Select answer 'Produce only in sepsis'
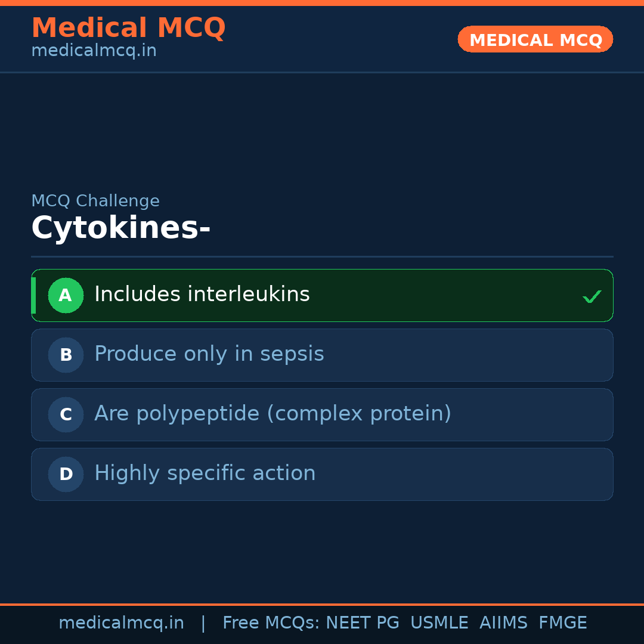 pyautogui.click(x=209, y=354)
